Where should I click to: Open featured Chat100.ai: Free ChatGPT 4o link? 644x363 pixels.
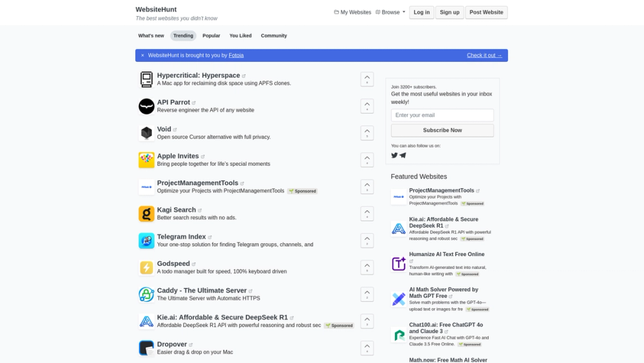click(x=446, y=328)
